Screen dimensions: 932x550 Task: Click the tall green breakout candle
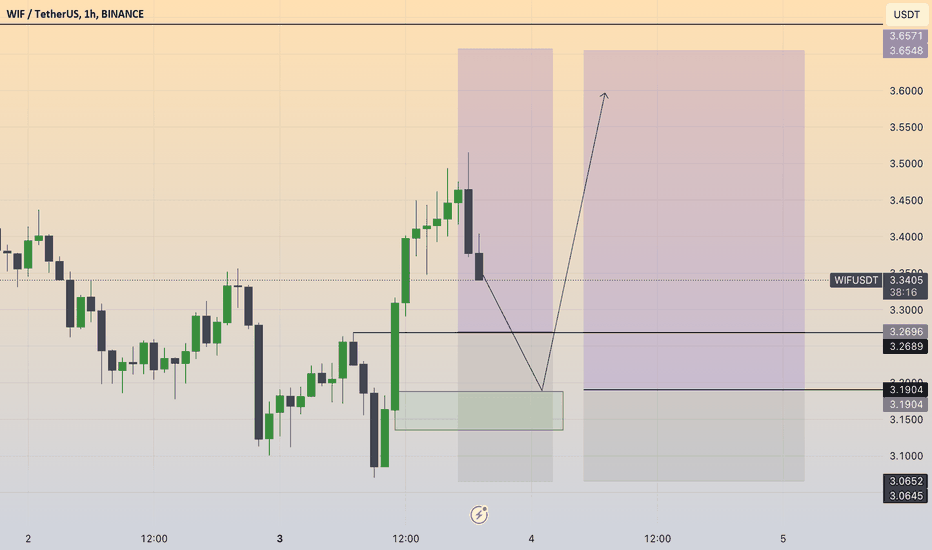point(395,356)
